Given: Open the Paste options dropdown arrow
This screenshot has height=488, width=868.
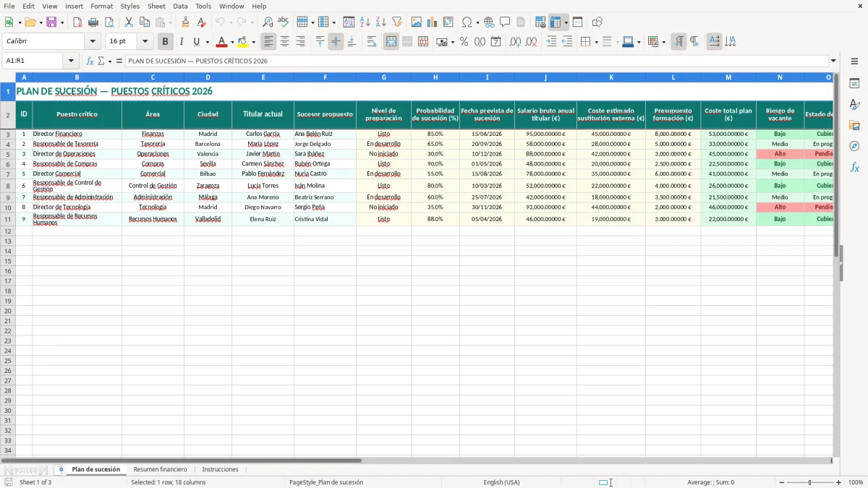Looking at the screenshot, I should click(x=171, y=22).
